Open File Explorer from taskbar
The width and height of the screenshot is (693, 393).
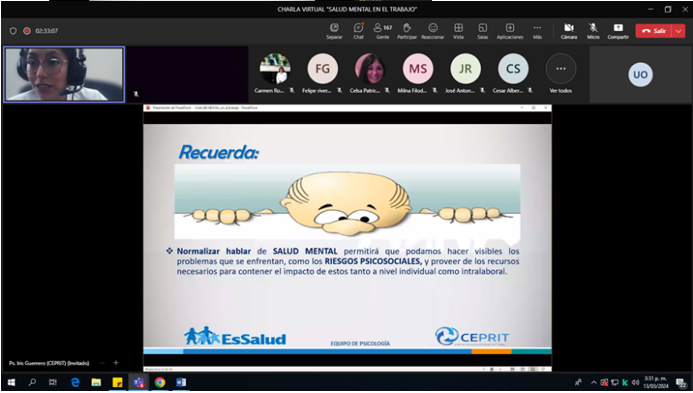96,382
